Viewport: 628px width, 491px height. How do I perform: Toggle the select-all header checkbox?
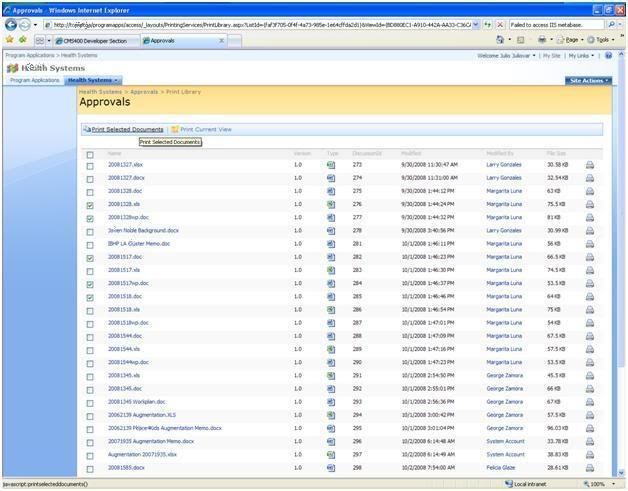click(x=90, y=155)
